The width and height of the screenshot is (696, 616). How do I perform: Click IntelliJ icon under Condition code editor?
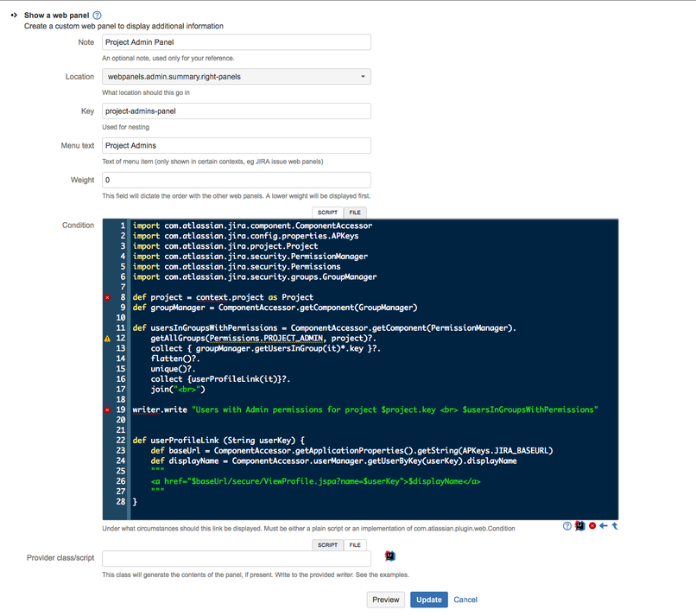[x=579, y=526]
